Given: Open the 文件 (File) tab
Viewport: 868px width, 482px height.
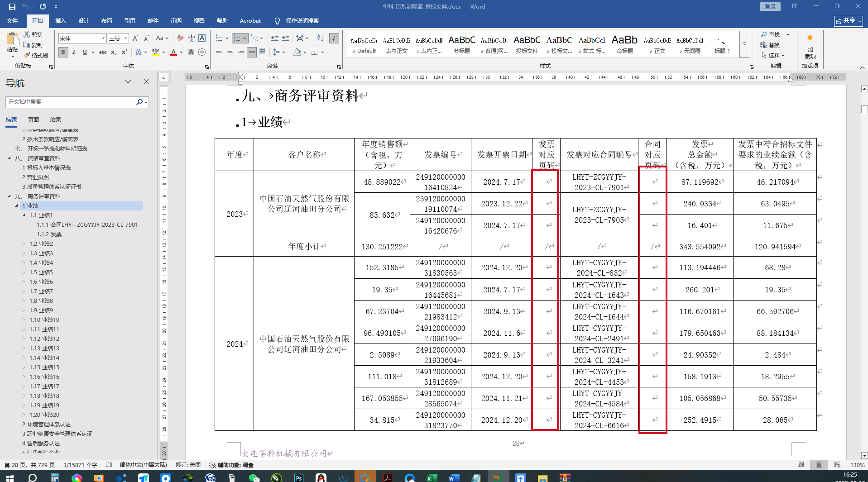Looking at the screenshot, I should coord(12,21).
